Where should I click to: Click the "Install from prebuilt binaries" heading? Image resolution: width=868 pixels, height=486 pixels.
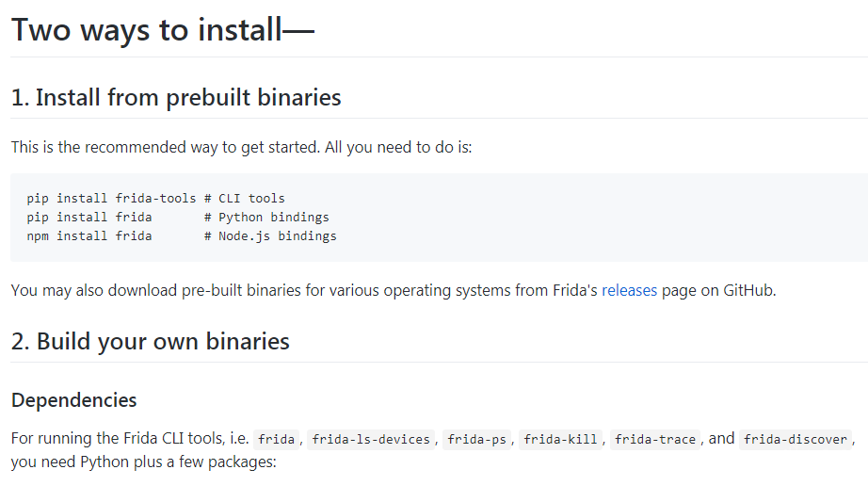click(x=176, y=97)
